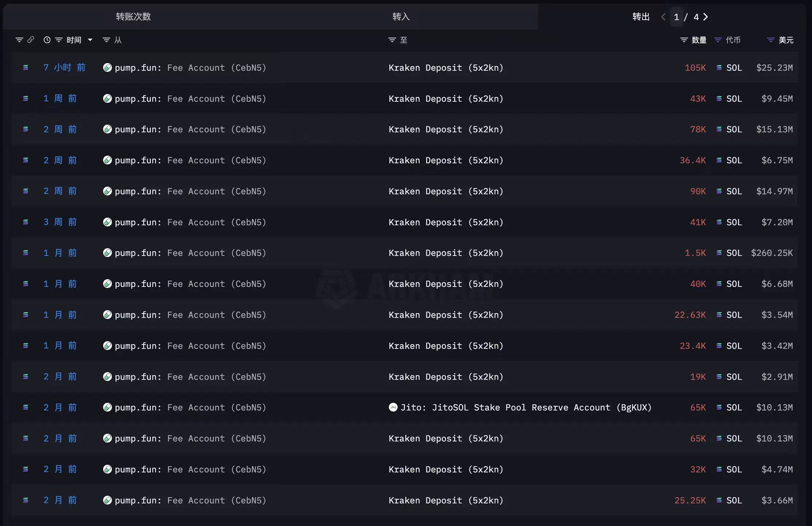This screenshot has width=812, height=526.
Task: Open the 代币 token filter icon
Action: pos(718,40)
